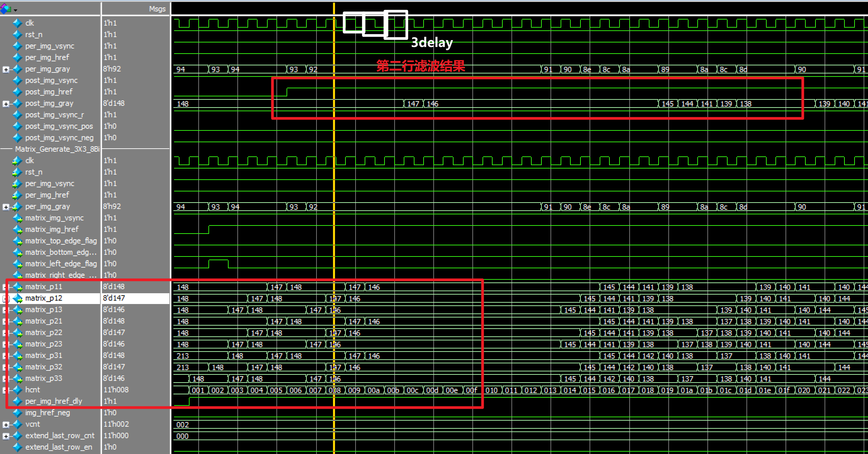The image size is (868, 454).
Task: Click the wave window icon in the header
Action: click(6, 8)
